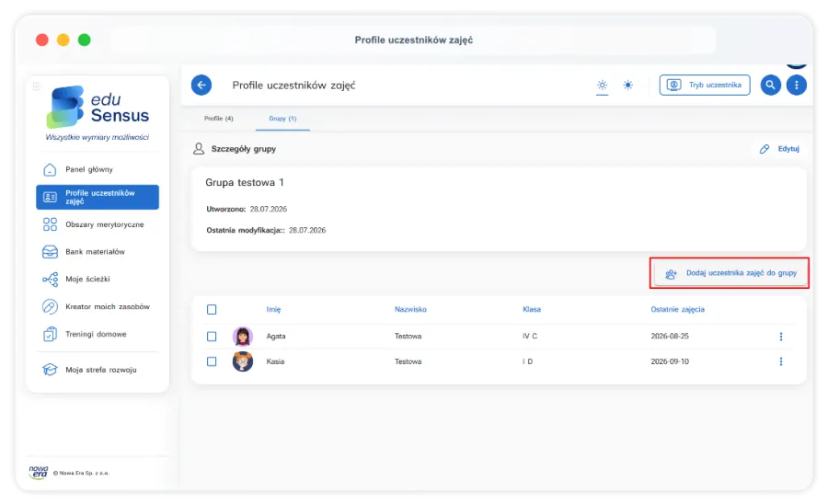Click class I D cell

[x=527, y=361]
